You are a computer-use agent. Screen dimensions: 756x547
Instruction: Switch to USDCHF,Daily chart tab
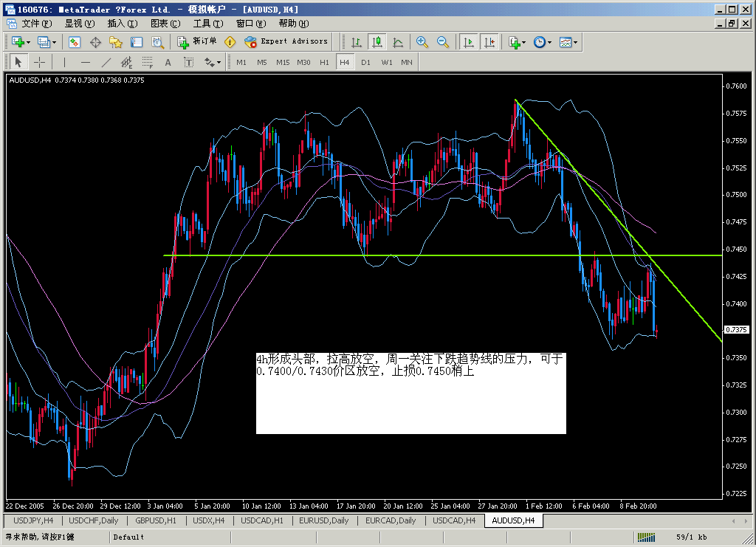pos(93,520)
